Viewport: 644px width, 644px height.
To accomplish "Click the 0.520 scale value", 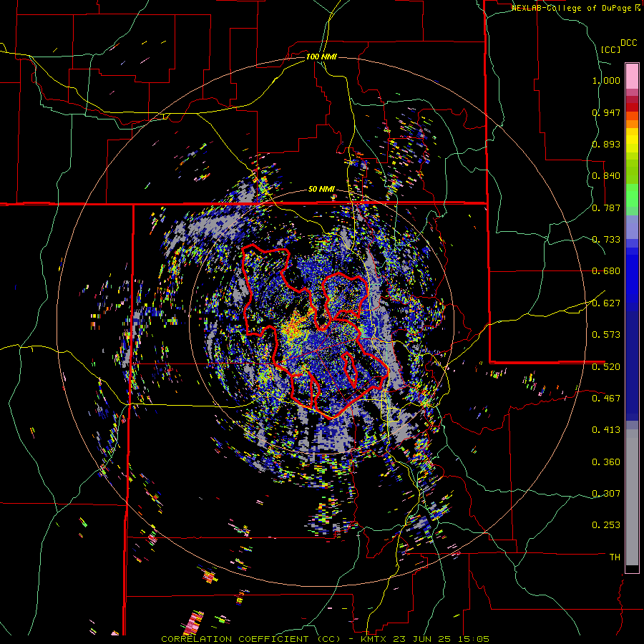I will [x=606, y=366].
